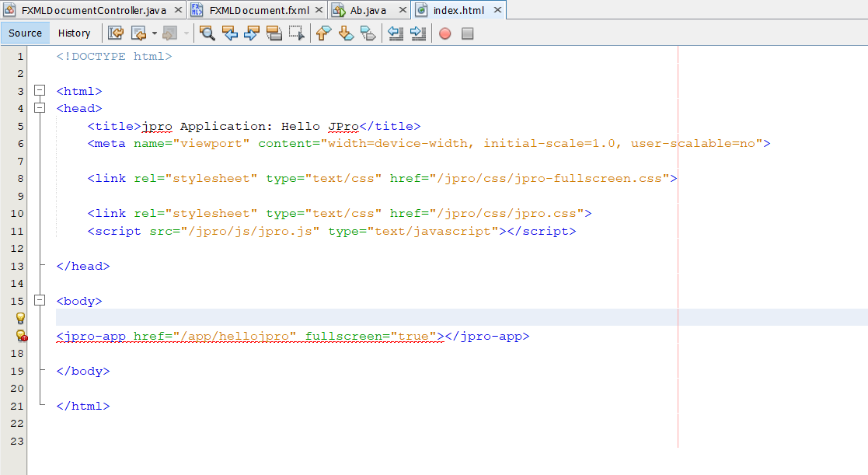Click the Java file icon on FXMLDocumentController tab
Screen dimensions: 868x475
tap(10, 10)
